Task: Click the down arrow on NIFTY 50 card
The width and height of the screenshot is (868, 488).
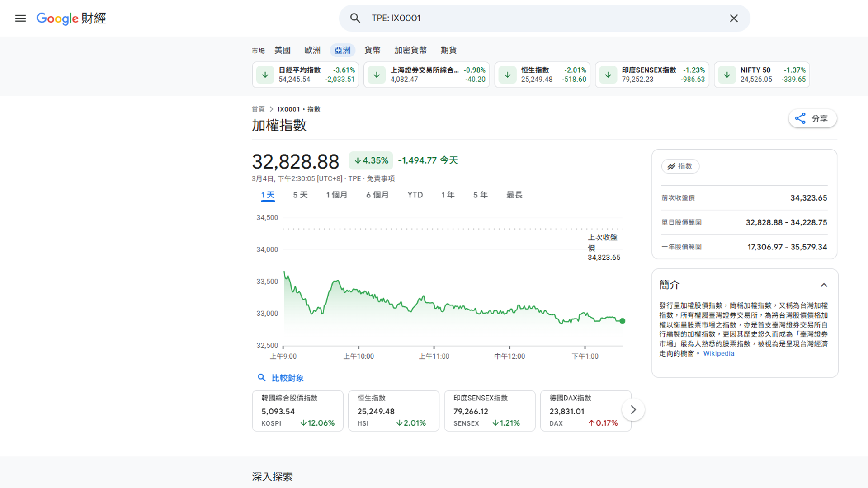Action: coord(726,75)
